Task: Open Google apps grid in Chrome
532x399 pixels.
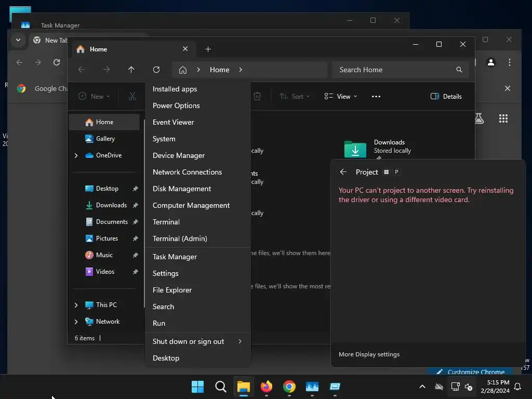Action: 503,118
